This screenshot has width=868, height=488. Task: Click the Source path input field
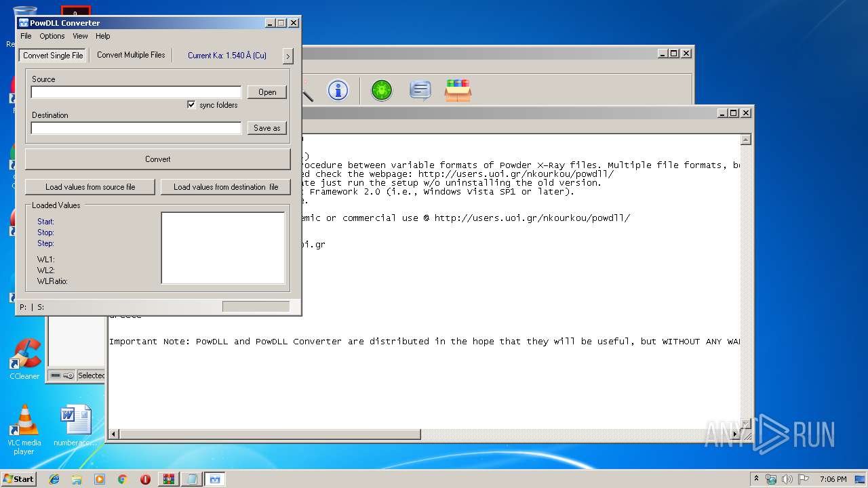136,92
